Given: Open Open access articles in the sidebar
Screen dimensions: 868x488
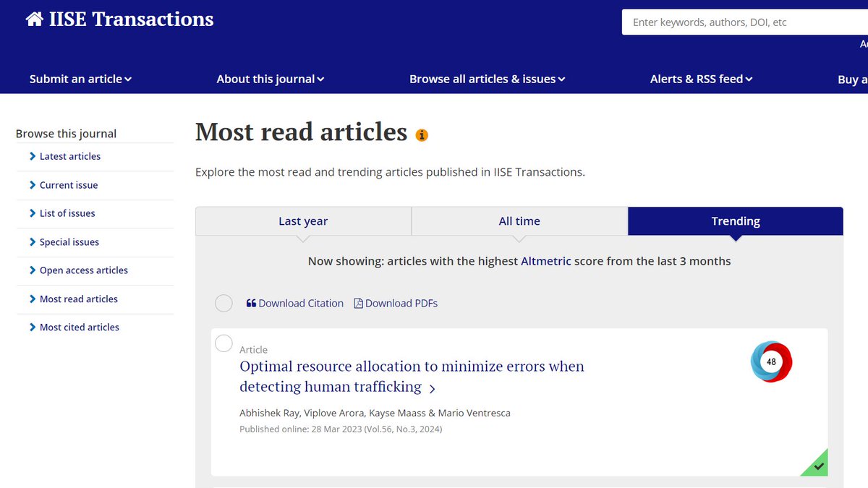Looking at the screenshot, I should [x=84, y=270].
